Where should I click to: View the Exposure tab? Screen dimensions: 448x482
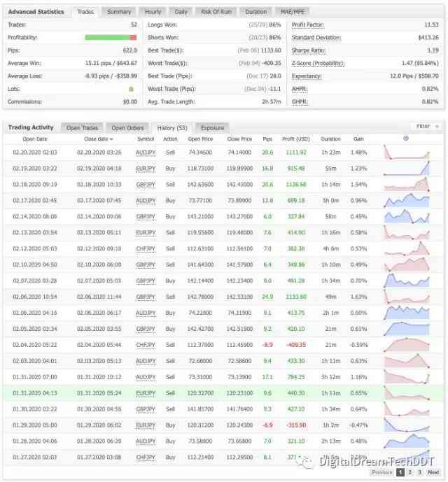[x=212, y=128]
